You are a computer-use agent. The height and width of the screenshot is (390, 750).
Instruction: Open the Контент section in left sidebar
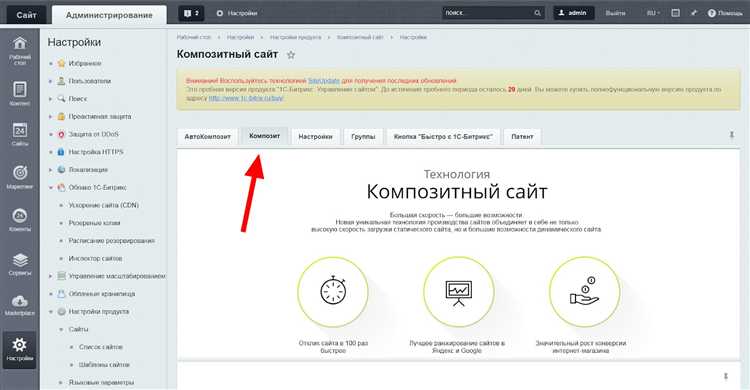[x=20, y=94]
